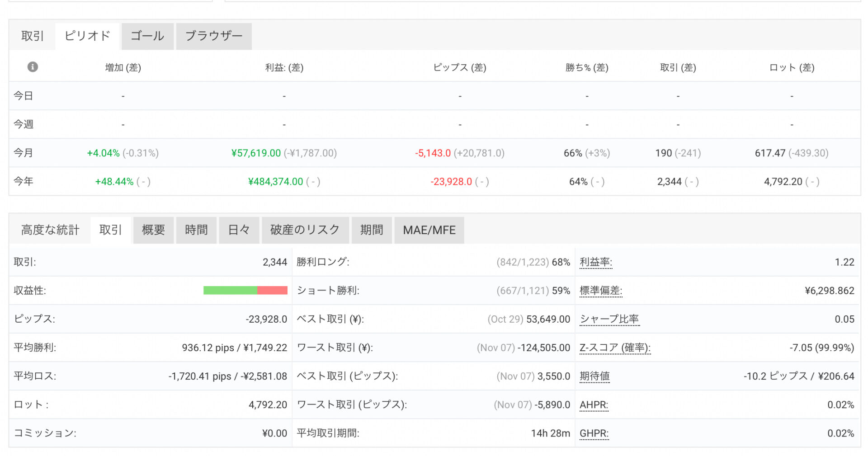Click the 標準偏差 underlined label
Image resolution: width=868 pixels, height=456 pixels.
tap(601, 291)
